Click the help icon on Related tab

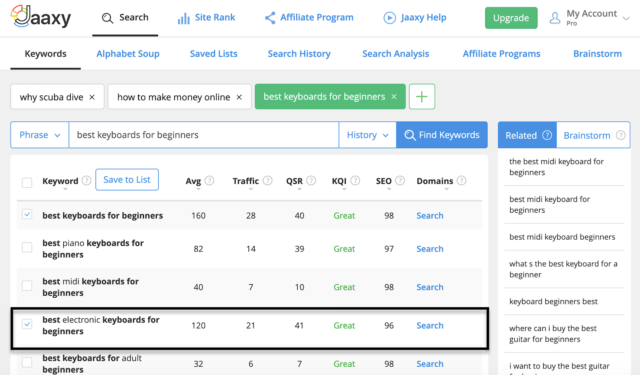coord(547,135)
